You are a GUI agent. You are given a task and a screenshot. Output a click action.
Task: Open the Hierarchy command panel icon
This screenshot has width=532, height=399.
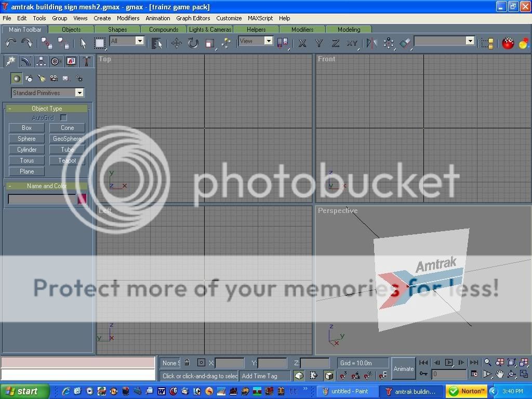pos(41,61)
